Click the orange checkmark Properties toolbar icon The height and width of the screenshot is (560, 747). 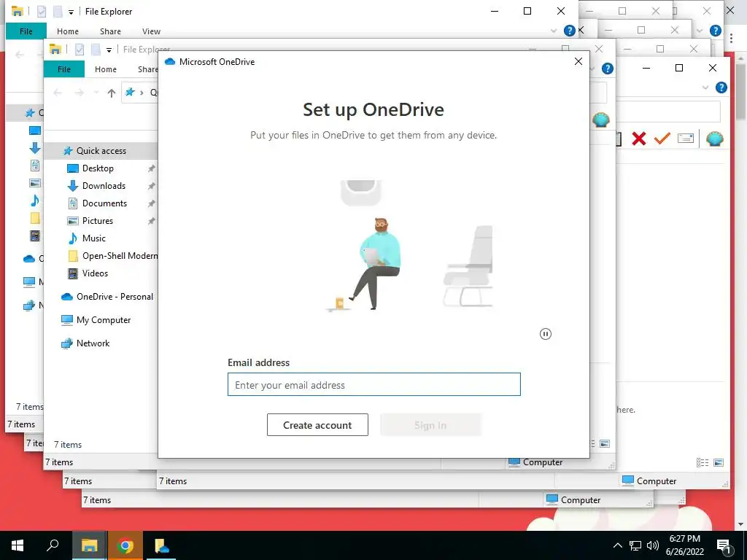click(x=662, y=138)
